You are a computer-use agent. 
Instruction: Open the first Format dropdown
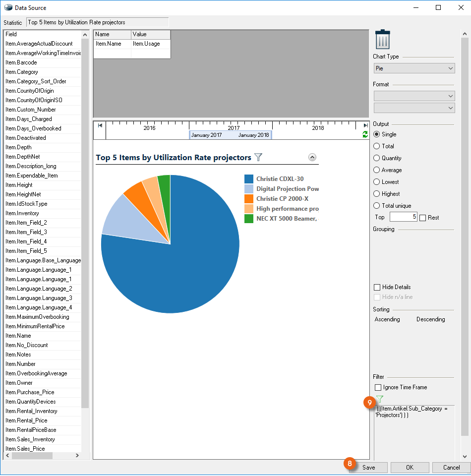coord(414,96)
